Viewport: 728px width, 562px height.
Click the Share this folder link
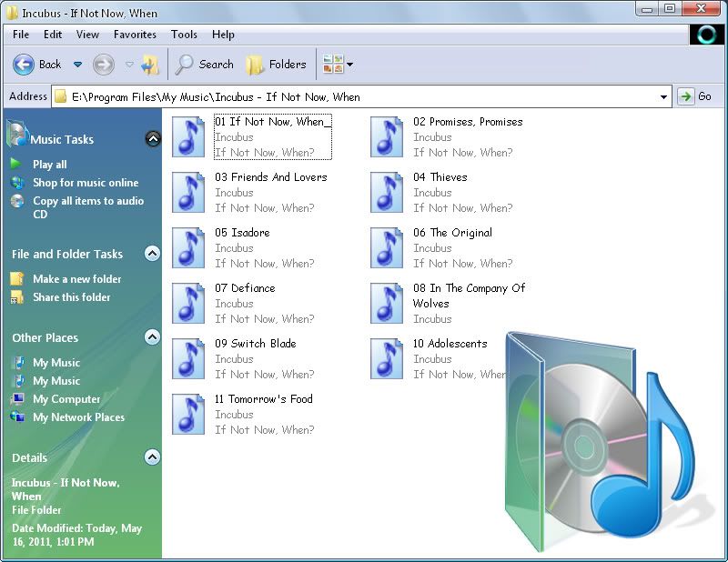pyautogui.click(x=72, y=297)
